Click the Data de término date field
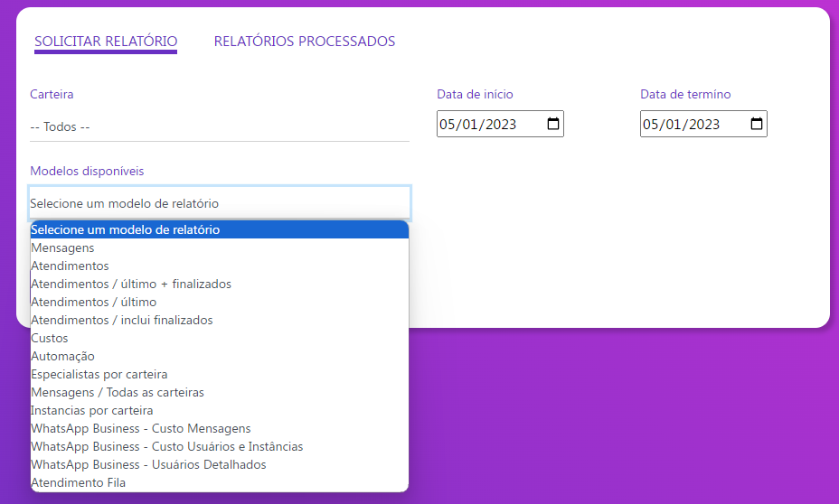Image resolution: width=839 pixels, height=504 pixels. (703, 124)
